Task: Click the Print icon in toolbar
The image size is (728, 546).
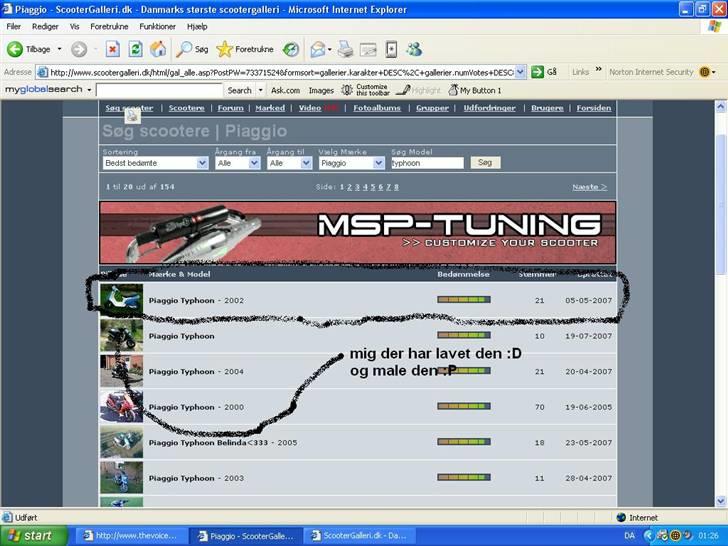Action: (x=345, y=49)
